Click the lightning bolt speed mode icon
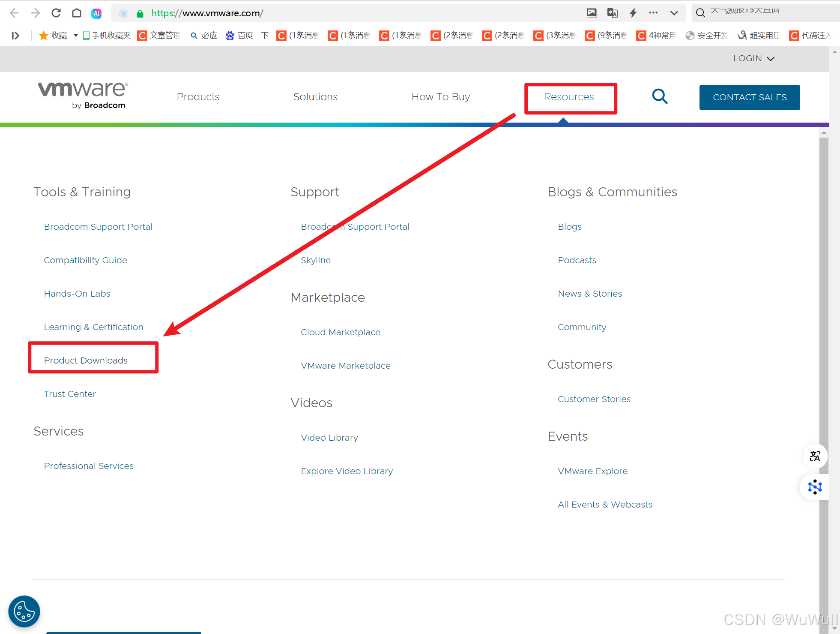 633,13
